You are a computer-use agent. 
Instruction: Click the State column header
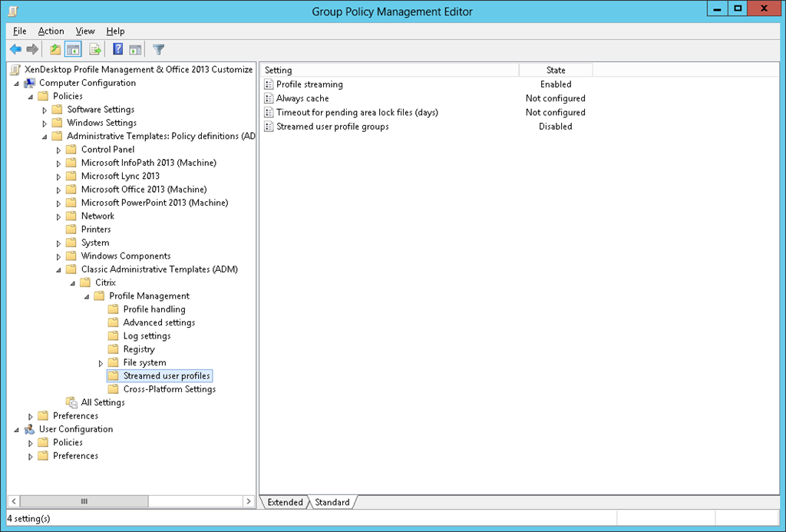tap(555, 70)
